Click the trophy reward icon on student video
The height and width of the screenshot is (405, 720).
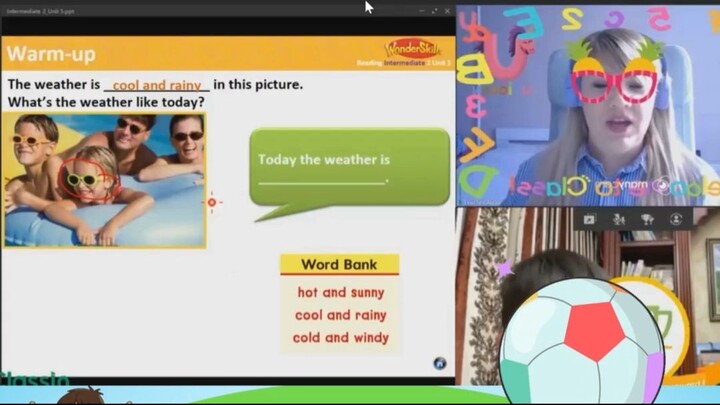647,219
